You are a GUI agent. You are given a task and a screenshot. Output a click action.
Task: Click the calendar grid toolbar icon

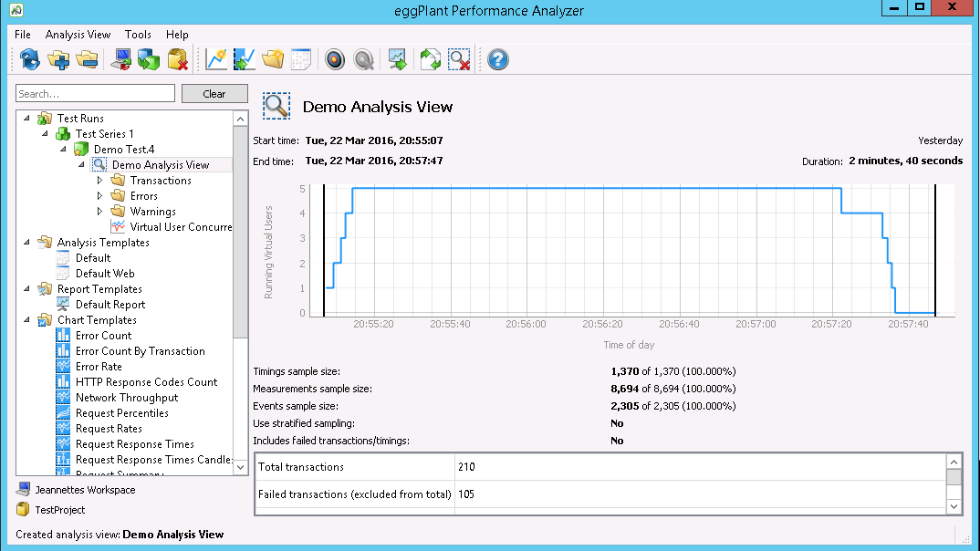301,60
